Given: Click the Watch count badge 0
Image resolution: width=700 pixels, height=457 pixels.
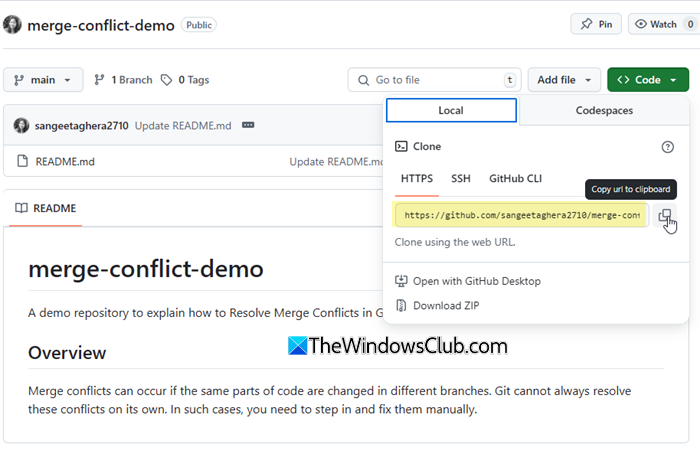Looking at the screenshot, I should pyautogui.click(x=690, y=24).
